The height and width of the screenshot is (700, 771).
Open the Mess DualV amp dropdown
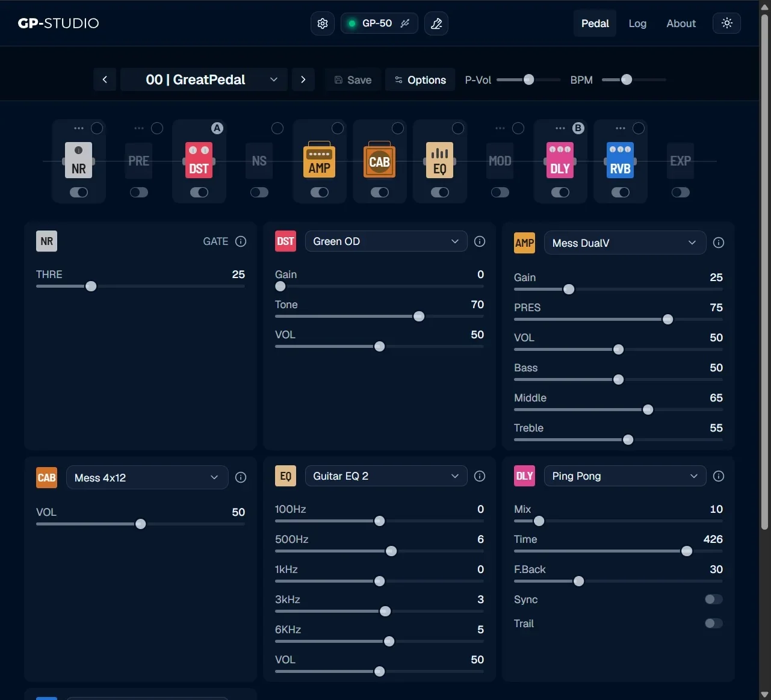coord(625,243)
